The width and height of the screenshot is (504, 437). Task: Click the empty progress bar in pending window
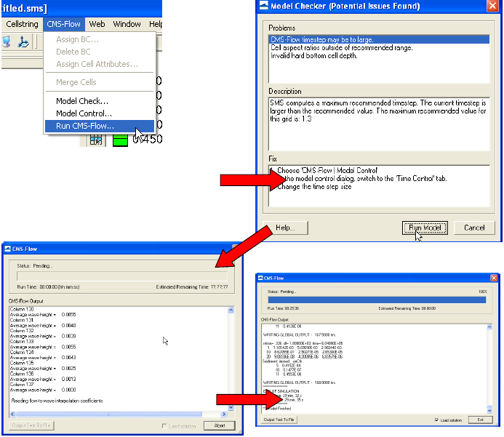pos(122,276)
